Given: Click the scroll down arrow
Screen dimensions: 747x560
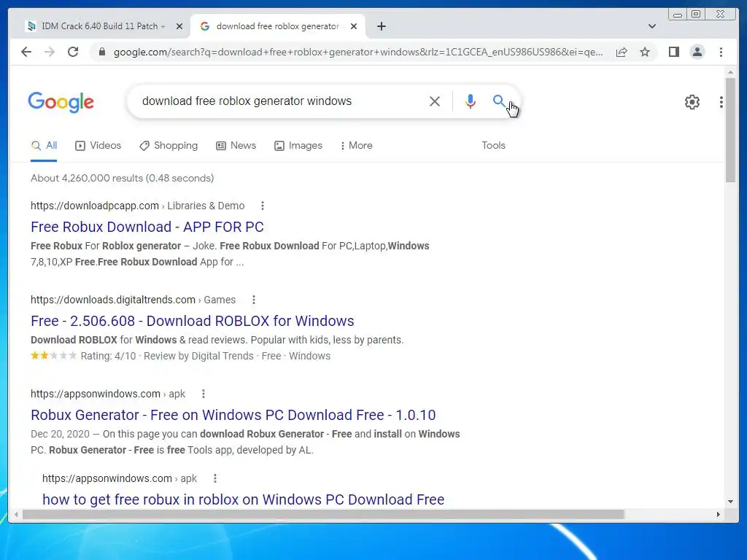Looking at the screenshot, I should pos(730,502).
